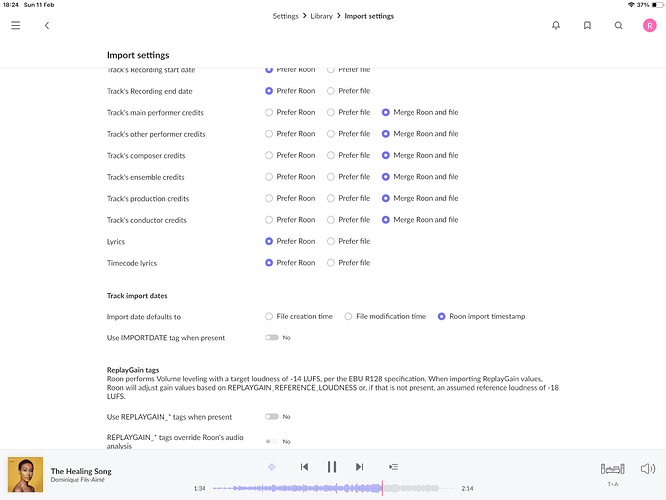The image size is (666, 500).
Task: Click the Import settings breadcrumb
Action: pyautogui.click(x=369, y=16)
